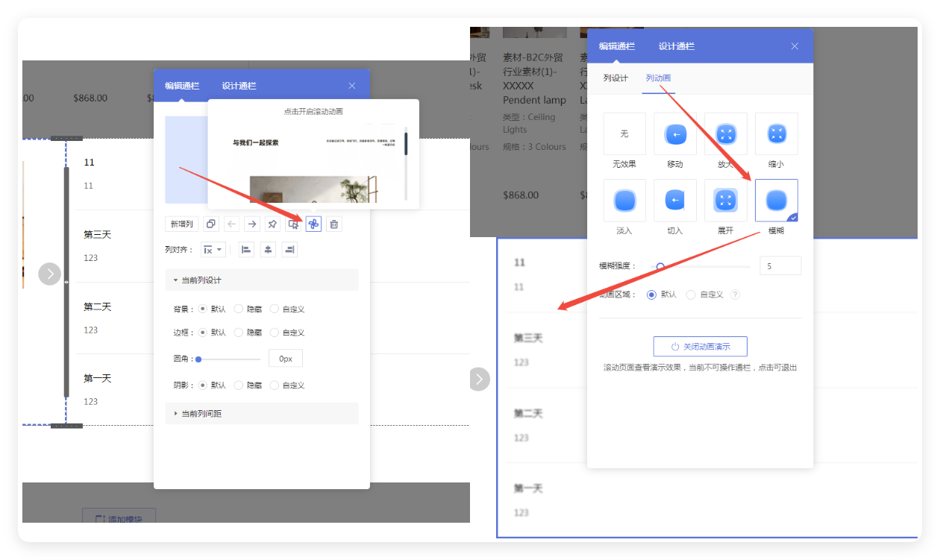Image resolution: width=940 pixels, height=560 pixels.
Task: Click the delete column trash icon
Action: 334,224
